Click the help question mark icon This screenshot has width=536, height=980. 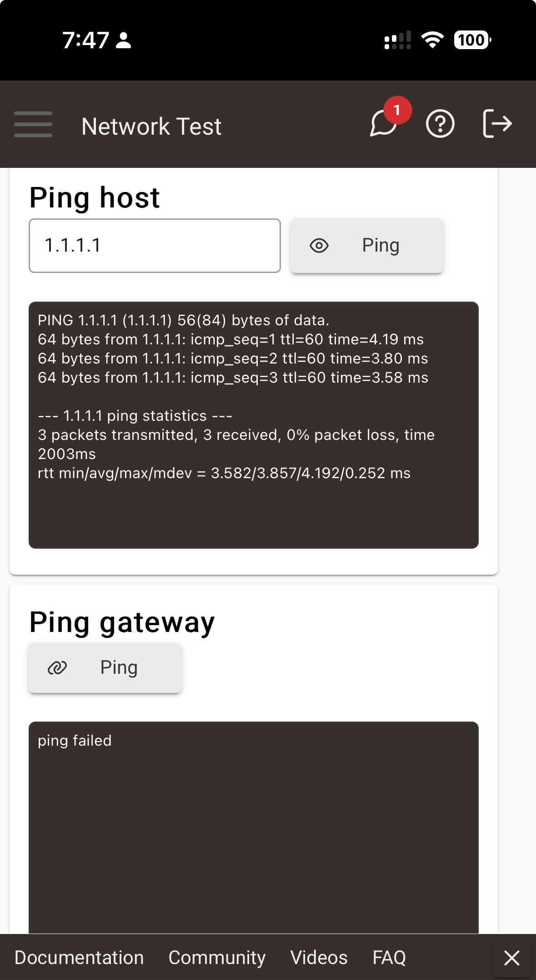pos(440,124)
